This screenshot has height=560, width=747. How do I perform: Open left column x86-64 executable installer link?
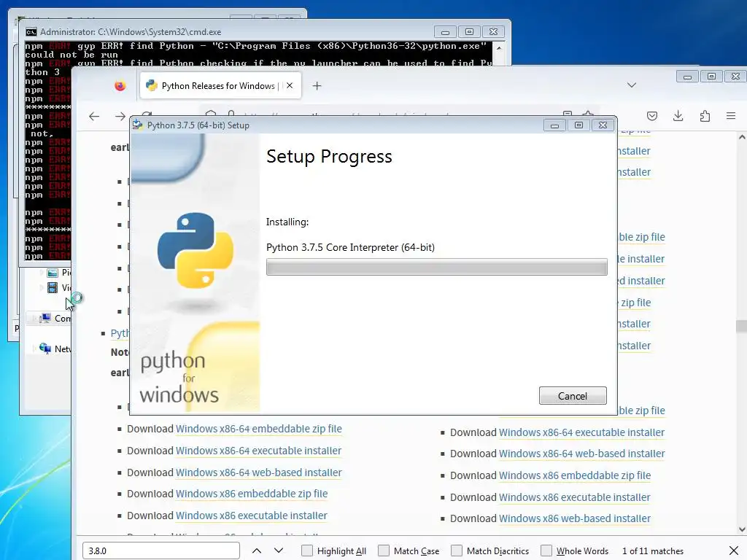[259, 451]
